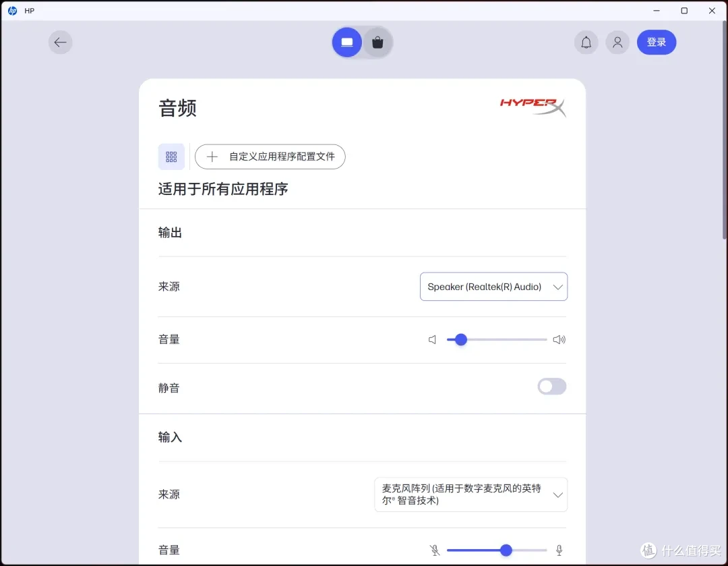Click the HP logo in title bar
Screen dimensions: 728x566
click(x=13, y=11)
